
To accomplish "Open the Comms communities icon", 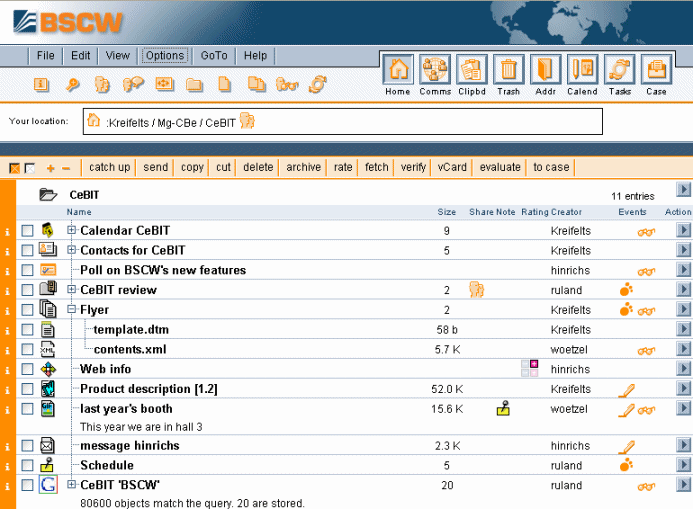I will tap(435, 70).
